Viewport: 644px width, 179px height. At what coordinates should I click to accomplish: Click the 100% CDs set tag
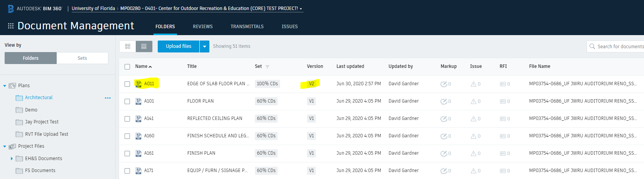click(x=267, y=84)
